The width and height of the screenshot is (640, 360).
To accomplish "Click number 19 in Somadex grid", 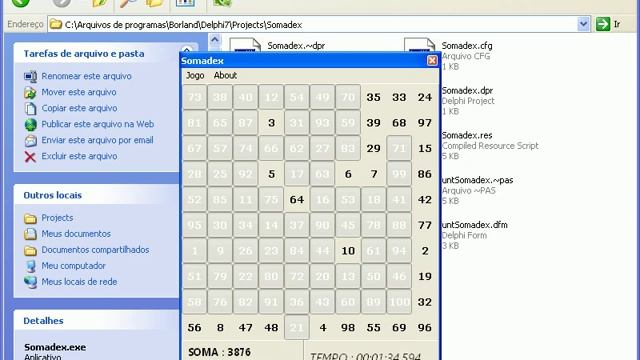I will pyautogui.click(x=424, y=277).
